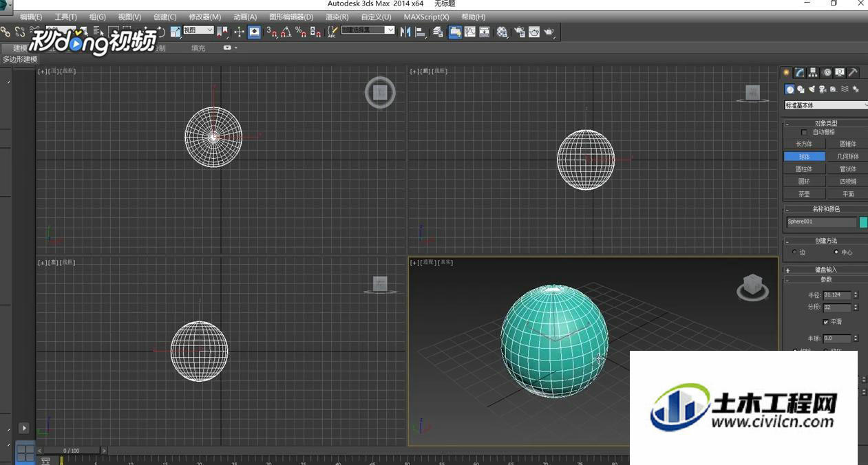868x465 pixels.
Task: Click the Render Production teapot icon
Action: tap(549, 32)
